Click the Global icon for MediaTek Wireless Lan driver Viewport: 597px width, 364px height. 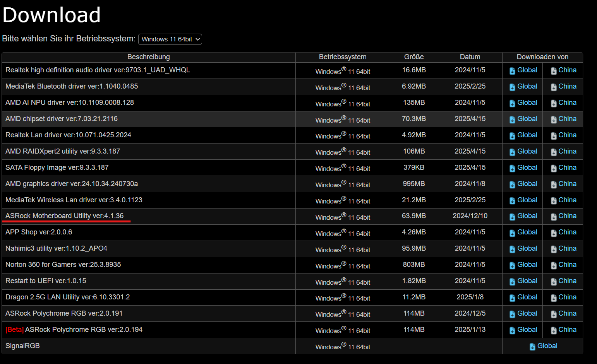click(512, 201)
